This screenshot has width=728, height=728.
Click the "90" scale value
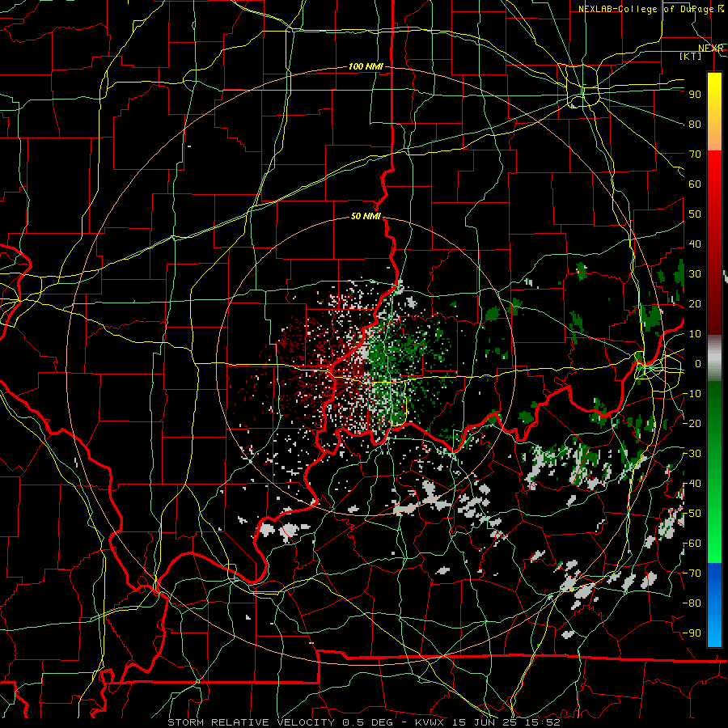pyautogui.click(x=695, y=95)
